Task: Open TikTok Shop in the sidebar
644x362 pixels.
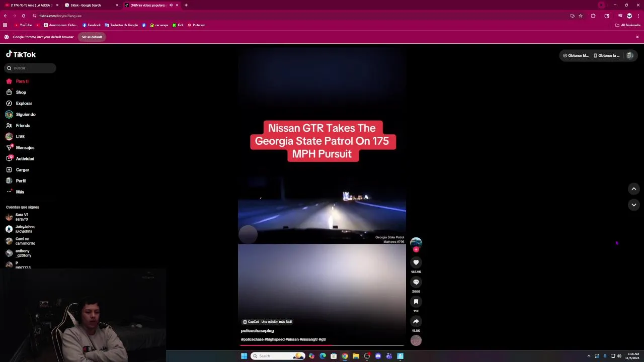Action: point(16,93)
